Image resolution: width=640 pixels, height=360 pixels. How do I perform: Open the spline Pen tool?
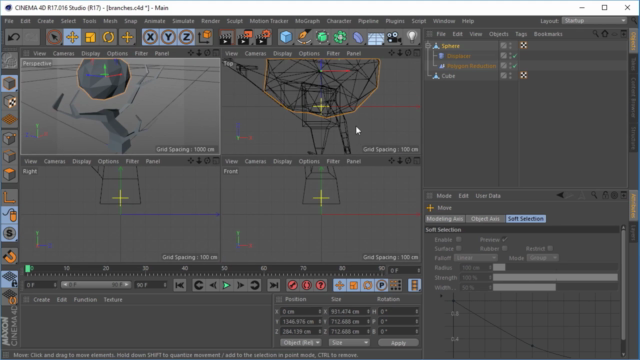tap(304, 37)
